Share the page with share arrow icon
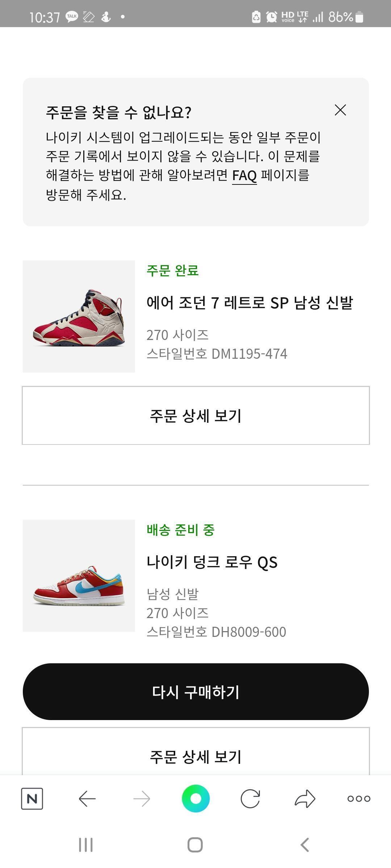 tap(305, 799)
